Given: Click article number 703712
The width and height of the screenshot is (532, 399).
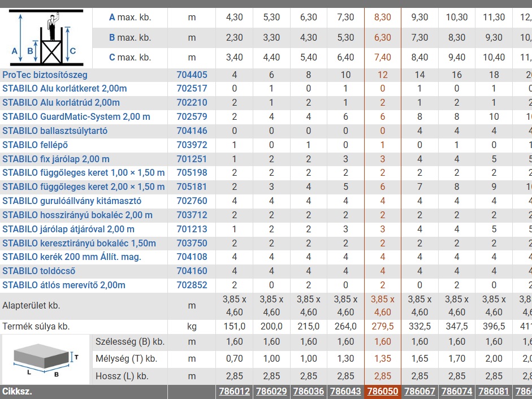Looking at the screenshot, I should (192, 215).
